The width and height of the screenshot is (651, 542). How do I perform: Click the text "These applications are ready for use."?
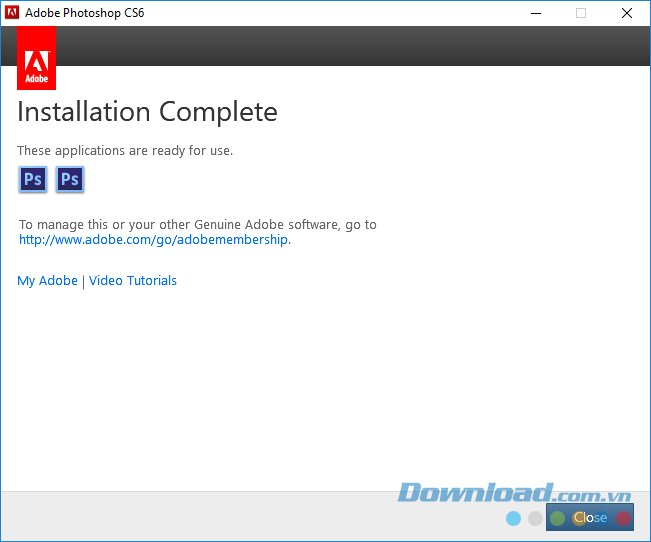coord(125,150)
